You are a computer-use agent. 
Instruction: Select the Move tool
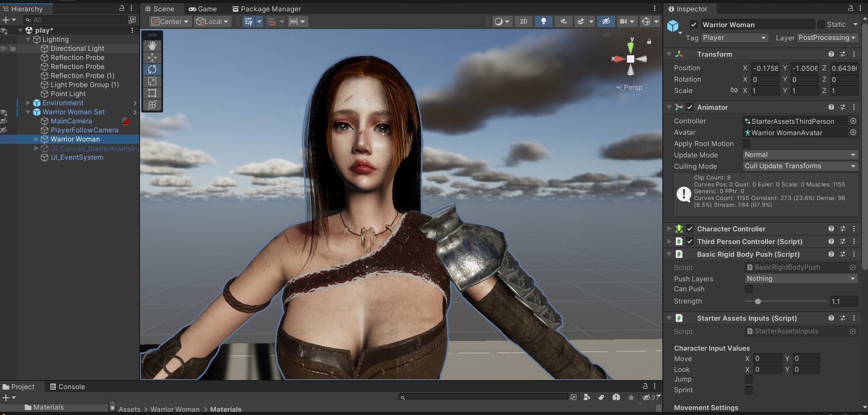[152, 58]
